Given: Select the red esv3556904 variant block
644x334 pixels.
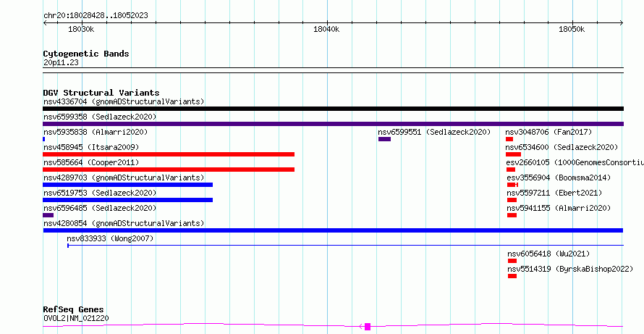Looking at the screenshot, I should coord(512,185).
